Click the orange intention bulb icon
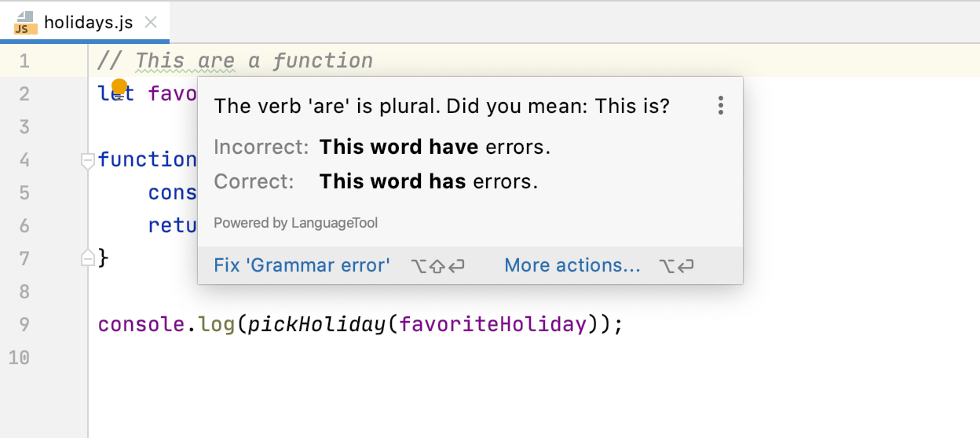The image size is (980, 438). pos(119,86)
